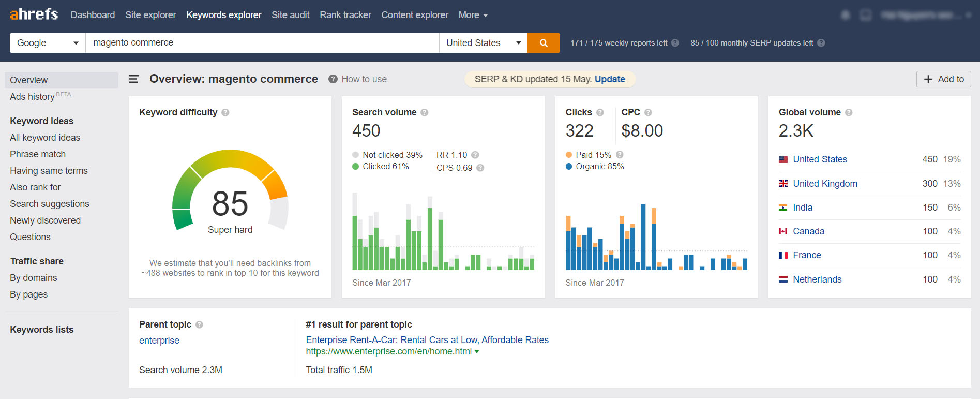Open Rank tracker
The width and height of the screenshot is (980, 399).
pyautogui.click(x=345, y=15)
